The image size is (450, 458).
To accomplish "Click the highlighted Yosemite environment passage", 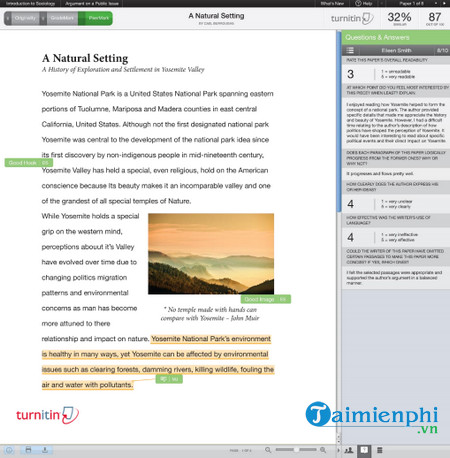I will pos(158,362).
